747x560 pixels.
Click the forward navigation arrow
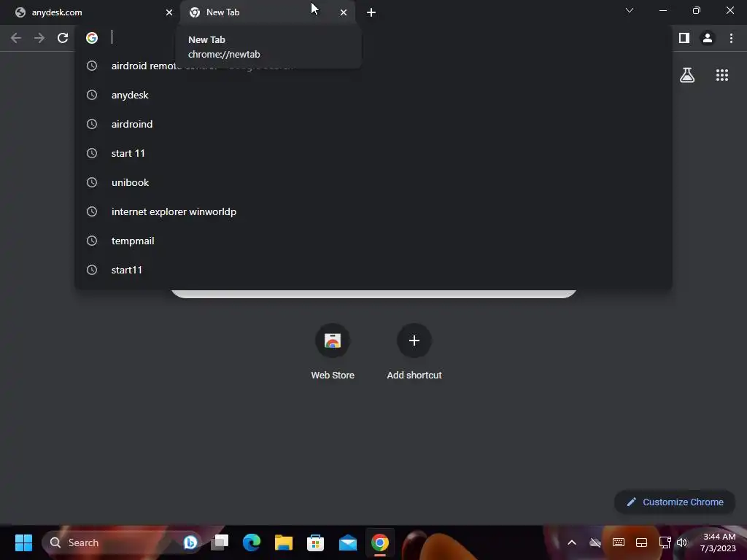(39, 38)
